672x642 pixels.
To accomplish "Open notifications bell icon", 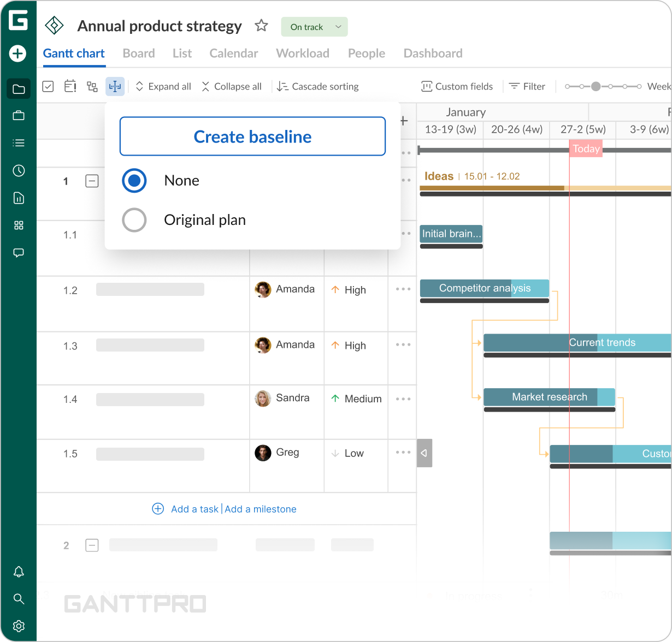I will (19, 572).
